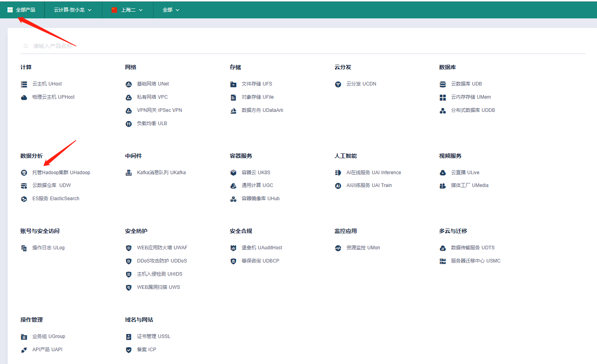Select 证书管理 USSL link
The width and height of the screenshot is (597, 364).
coord(153,336)
